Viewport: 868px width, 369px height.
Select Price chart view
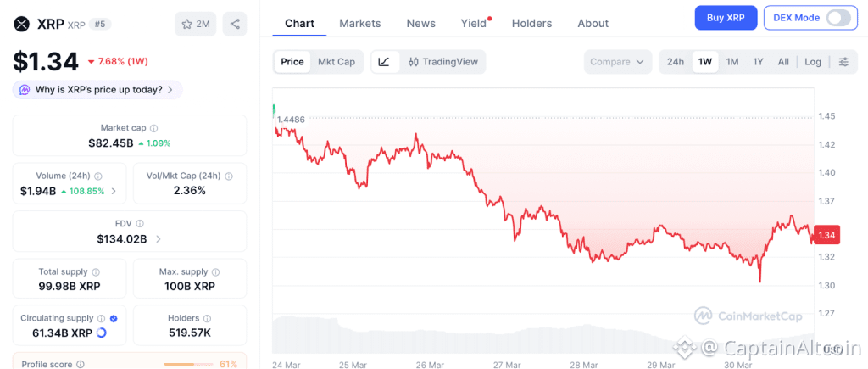point(292,62)
